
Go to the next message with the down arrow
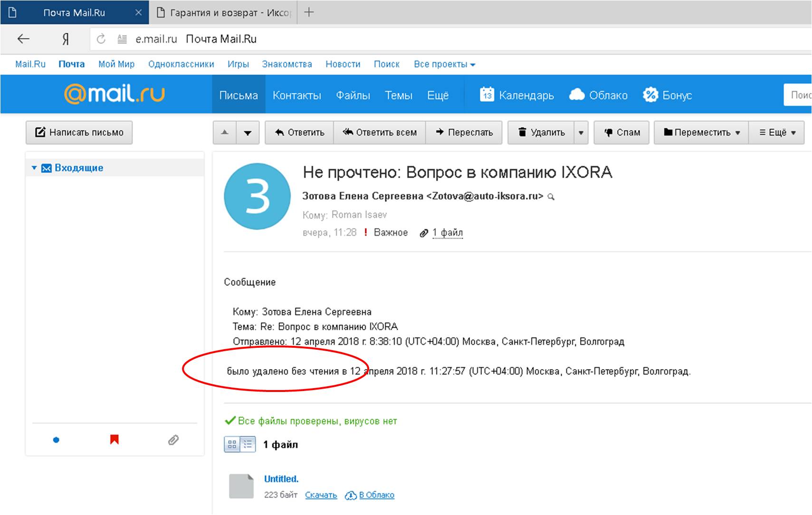pos(248,133)
